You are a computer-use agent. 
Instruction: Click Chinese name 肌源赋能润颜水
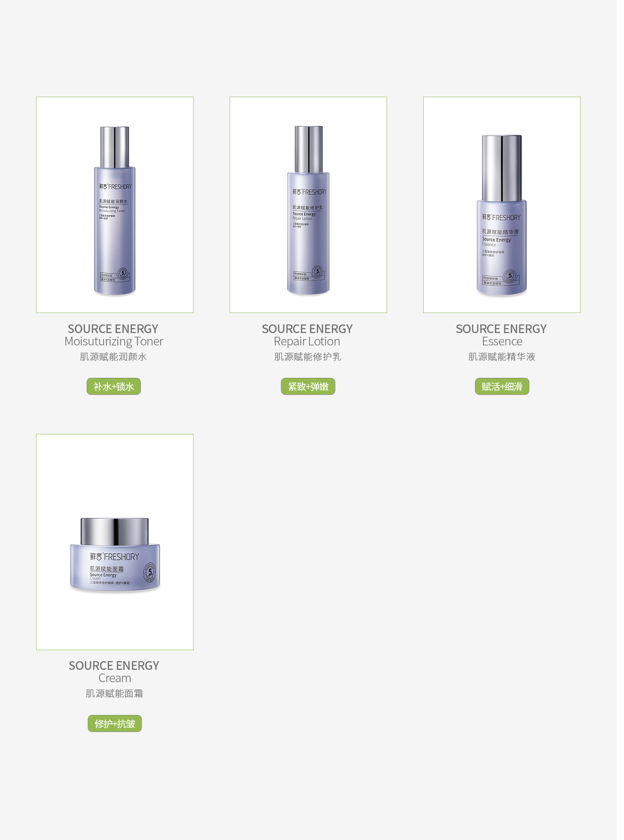coord(113,357)
